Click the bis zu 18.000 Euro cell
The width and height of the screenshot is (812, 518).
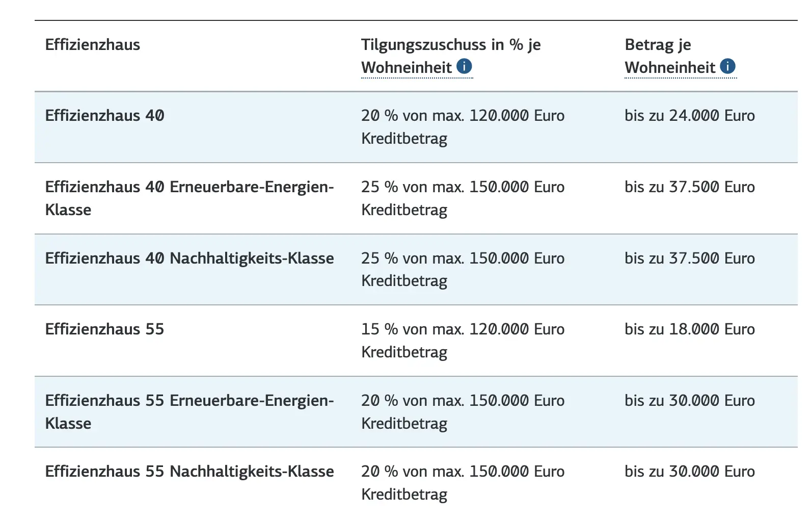(x=690, y=329)
